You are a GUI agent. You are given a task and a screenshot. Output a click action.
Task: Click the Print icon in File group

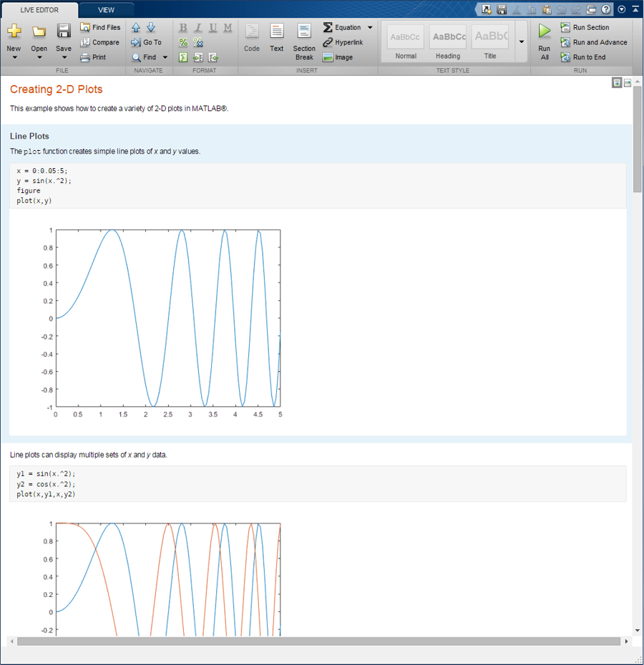pos(85,57)
